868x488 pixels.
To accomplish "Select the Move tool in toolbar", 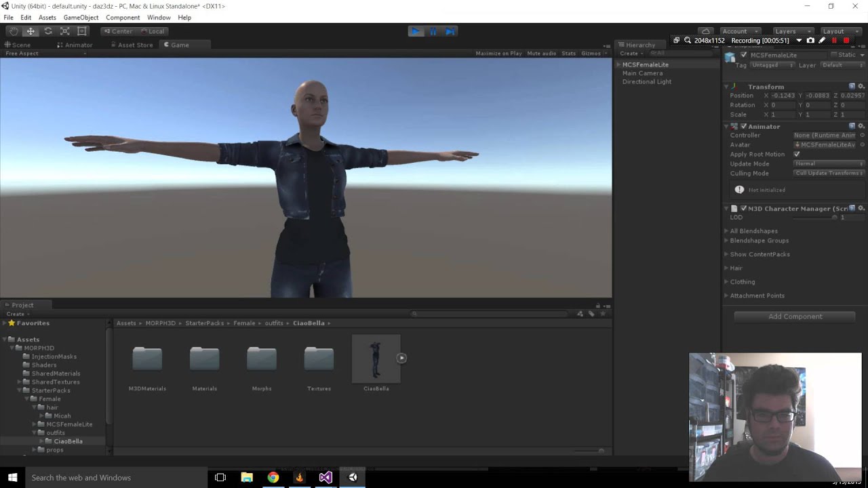I will pyautogui.click(x=31, y=31).
